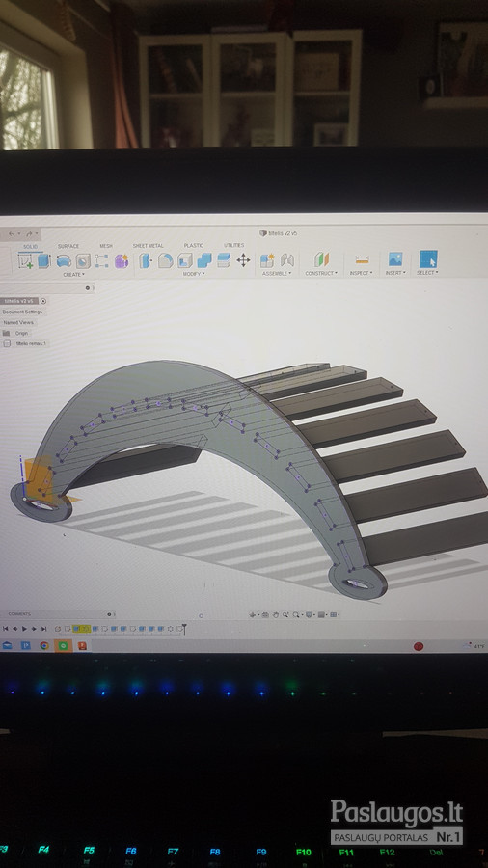Open the ASSEMBLE dropdown menu

277,274
